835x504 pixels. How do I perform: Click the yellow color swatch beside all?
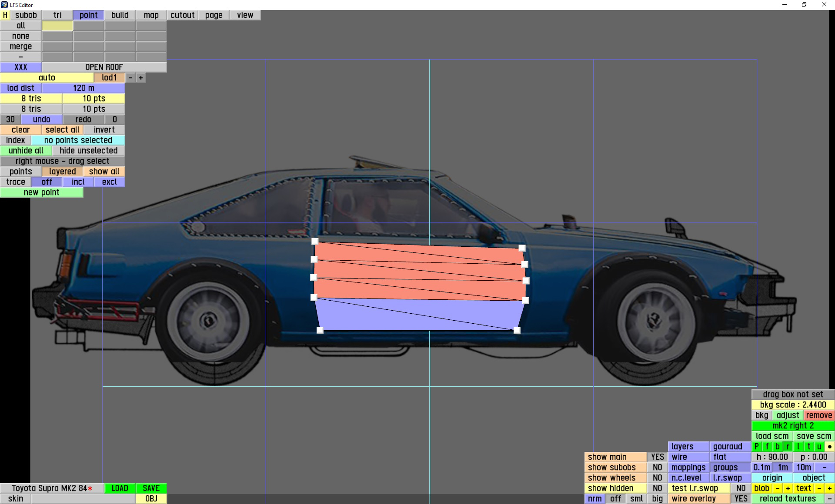57,26
